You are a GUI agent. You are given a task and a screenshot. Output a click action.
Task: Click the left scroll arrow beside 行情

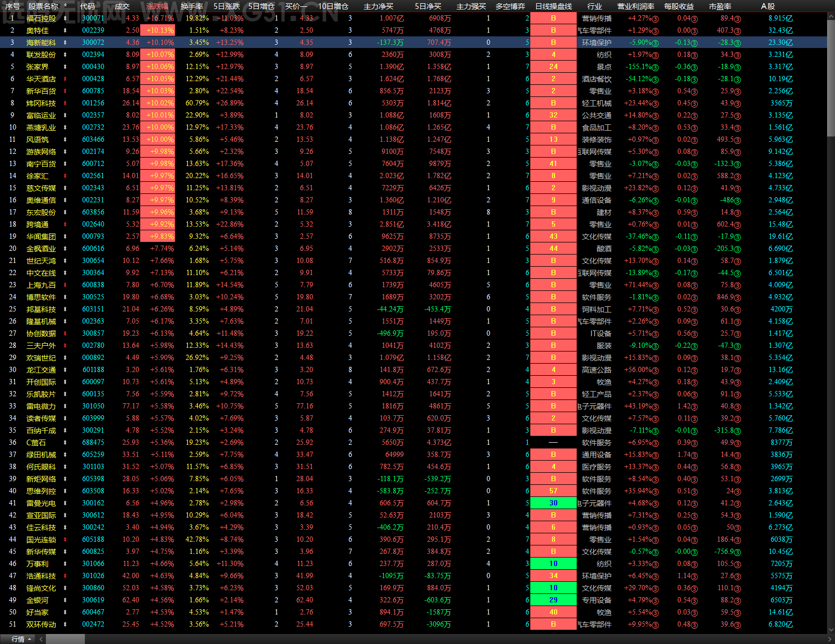pyautogui.click(x=41, y=639)
